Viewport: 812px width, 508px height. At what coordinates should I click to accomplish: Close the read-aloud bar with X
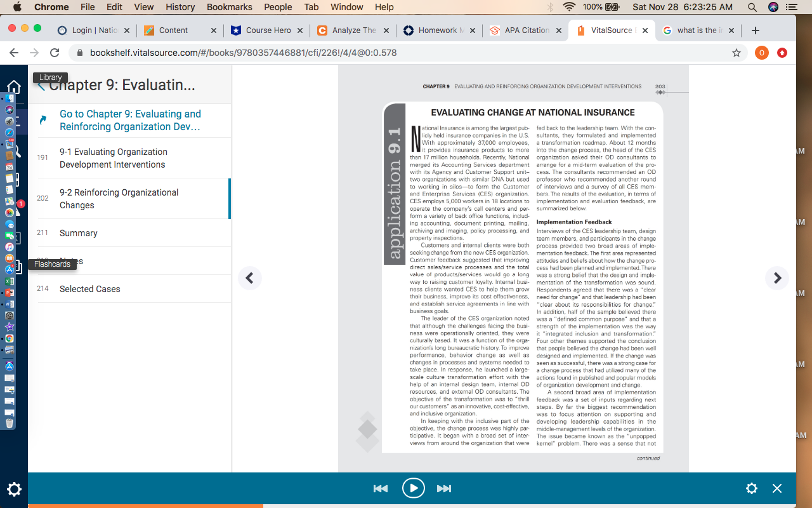tap(777, 488)
